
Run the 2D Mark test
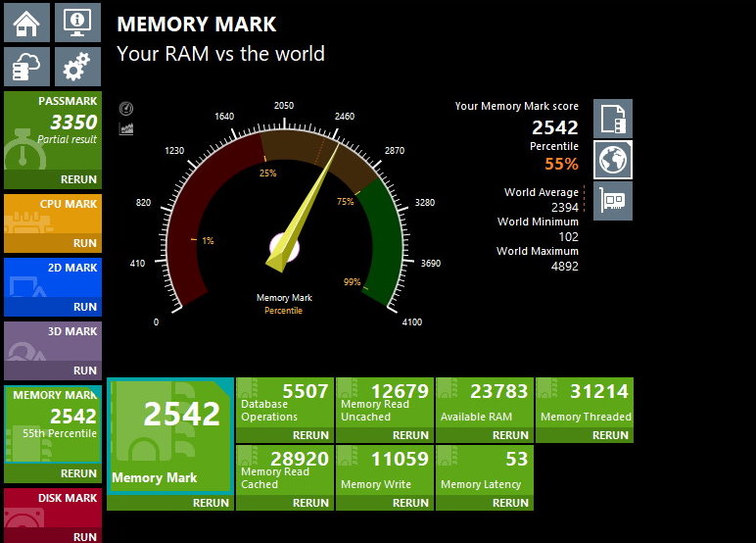point(53,307)
